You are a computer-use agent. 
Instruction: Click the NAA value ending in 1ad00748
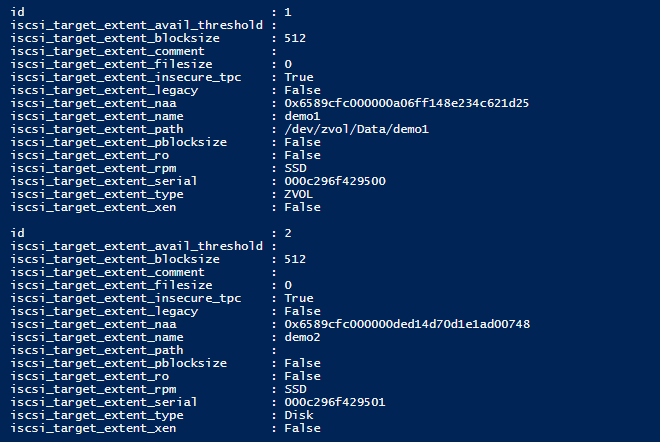406,324
